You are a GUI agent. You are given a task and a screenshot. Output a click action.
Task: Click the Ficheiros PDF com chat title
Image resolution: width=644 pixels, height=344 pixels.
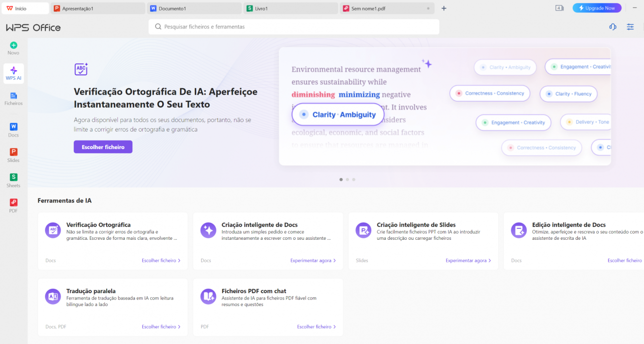coord(254,291)
